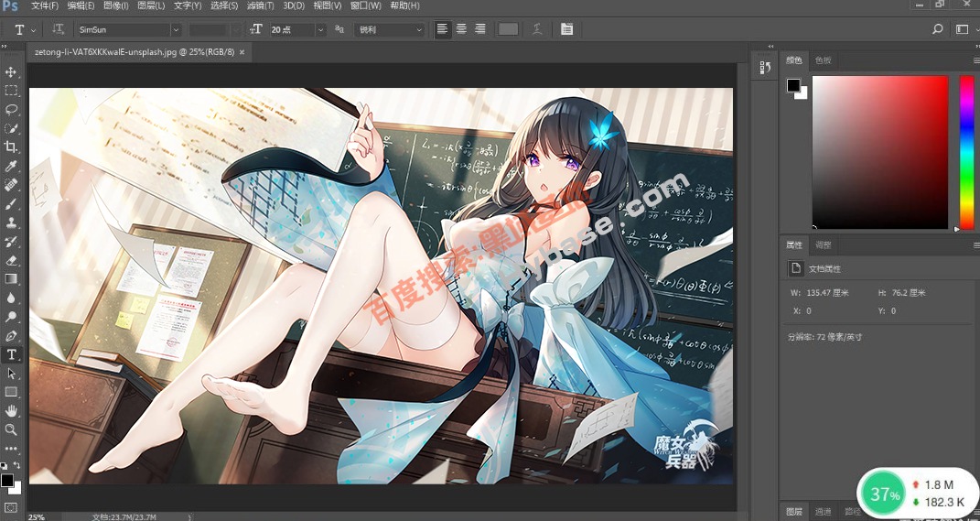
Task: Click the foreground color swatch in Color panel
Action: pos(793,86)
